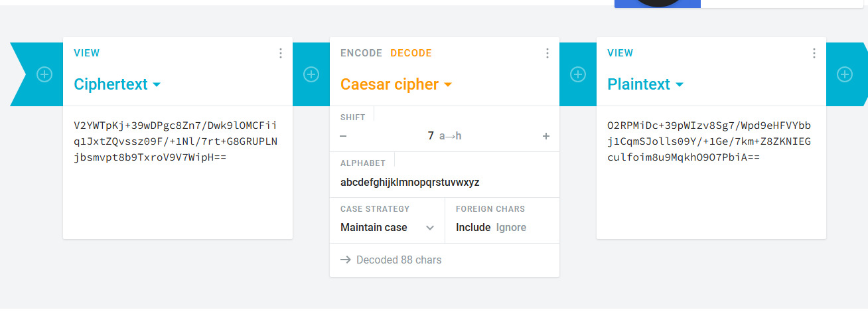
Task: Decrease the shift with the minus icon
Action: [343, 136]
